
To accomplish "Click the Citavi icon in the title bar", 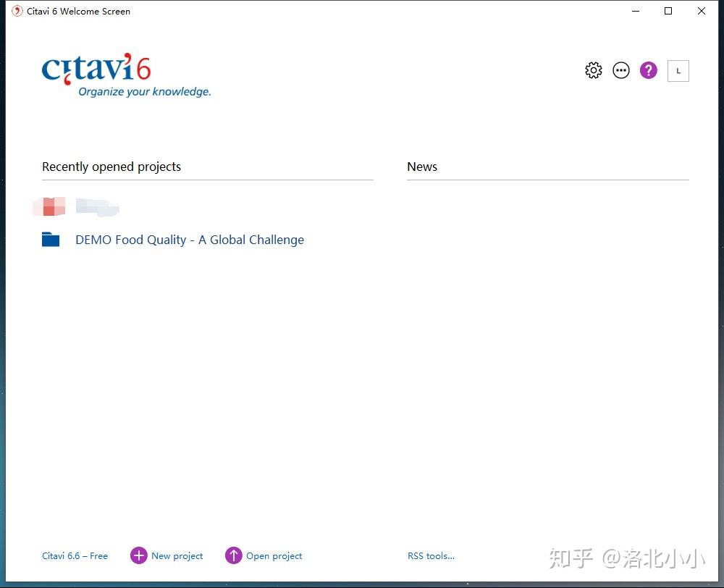I will click(x=16, y=11).
